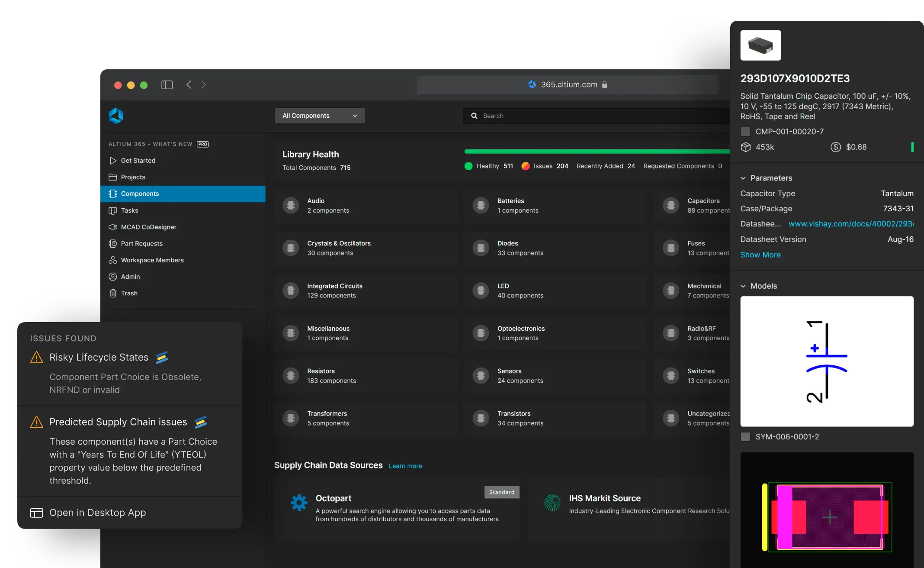The height and width of the screenshot is (568, 924).
Task: Open Trash in the sidebar
Action: (183, 293)
